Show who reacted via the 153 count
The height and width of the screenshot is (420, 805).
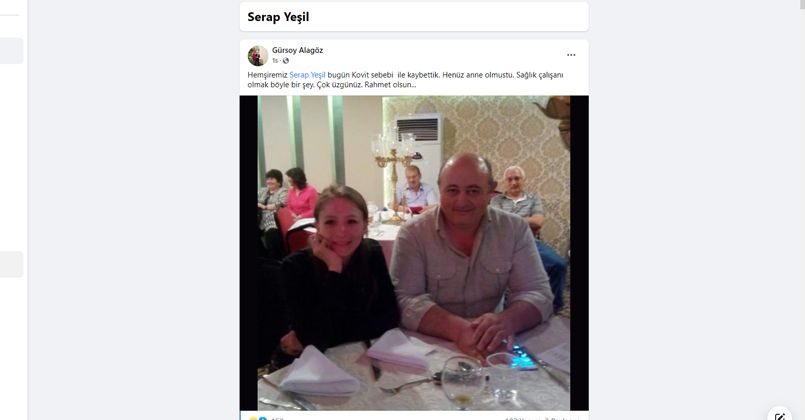[x=277, y=418]
